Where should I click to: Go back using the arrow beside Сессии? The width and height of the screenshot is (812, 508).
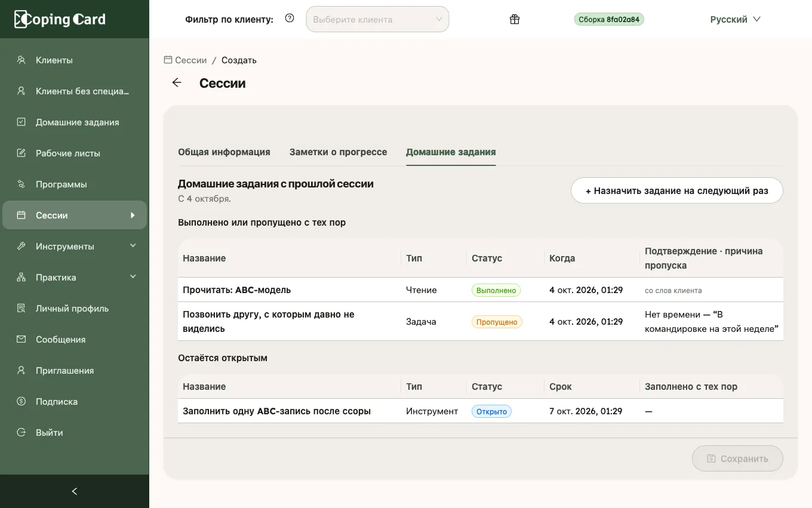[177, 83]
